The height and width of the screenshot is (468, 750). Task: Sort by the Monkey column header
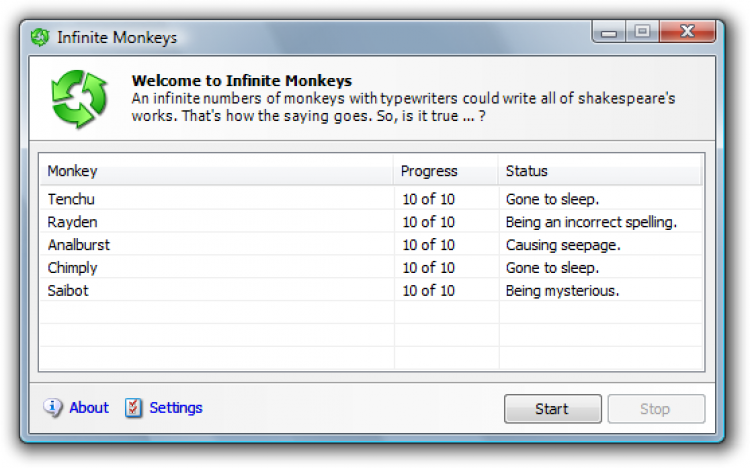coord(217,171)
